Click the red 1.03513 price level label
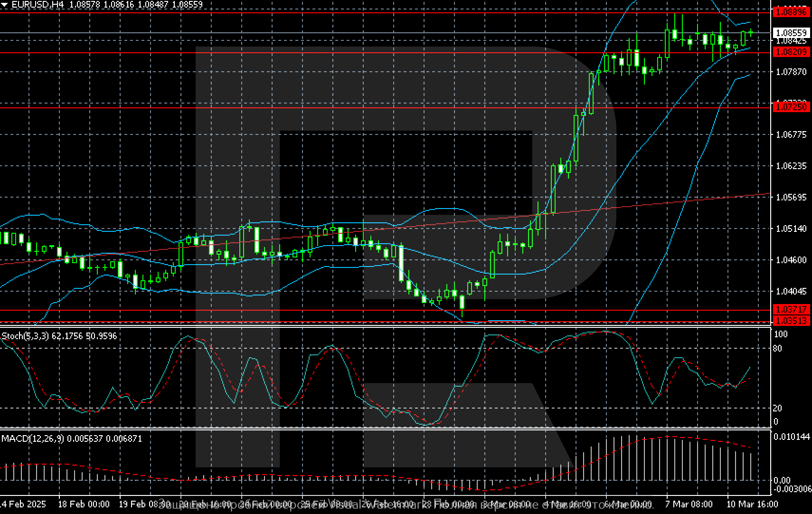This screenshot has width=812, height=514. coord(791,321)
